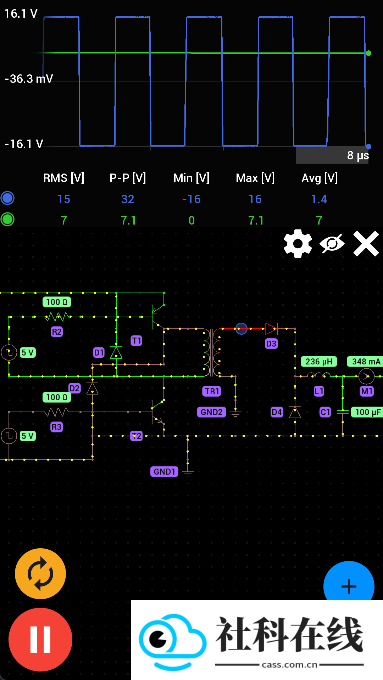Viewport: 383px width, 680px height.
Task: Open oscilloscope settings gear
Action: [x=298, y=244]
